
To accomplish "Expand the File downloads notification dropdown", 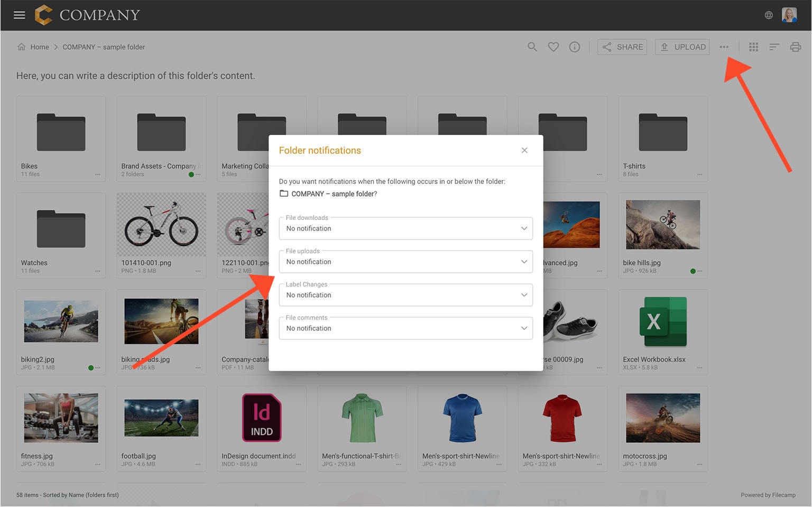I will (405, 228).
